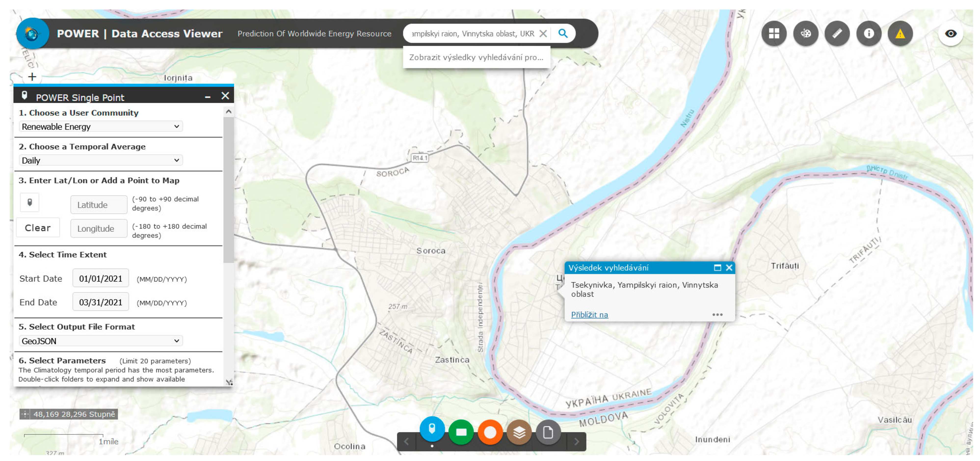
Task: Toggle the coordinate crosshair button
Action: click(25, 414)
